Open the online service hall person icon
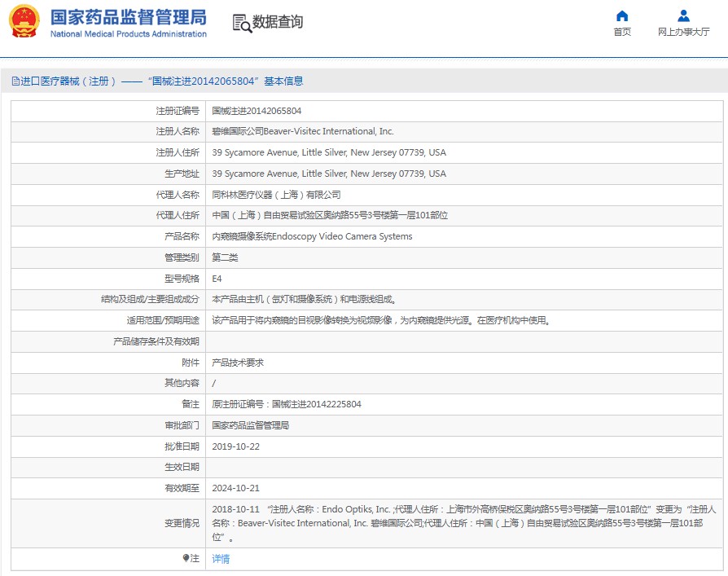 pyautogui.click(x=683, y=16)
